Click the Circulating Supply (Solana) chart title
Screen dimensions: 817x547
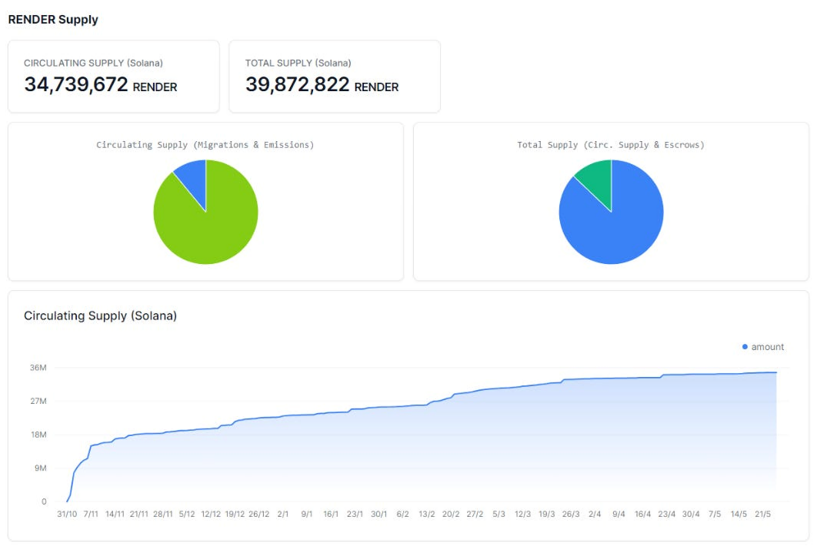click(x=101, y=316)
